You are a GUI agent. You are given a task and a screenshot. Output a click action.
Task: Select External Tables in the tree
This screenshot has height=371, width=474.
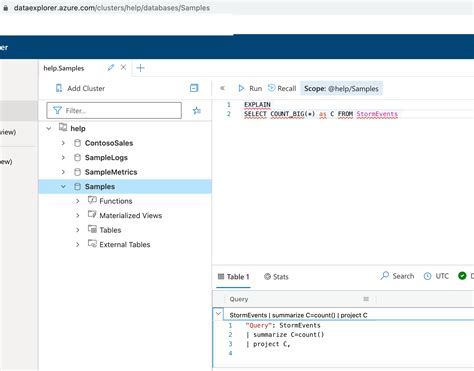[125, 245]
